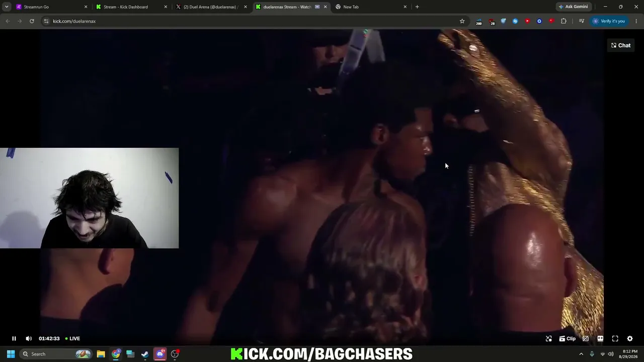Image resolution: width=644 pixels, height=362 pixels.
Task: Go back to the previous page
Action: 8,21
